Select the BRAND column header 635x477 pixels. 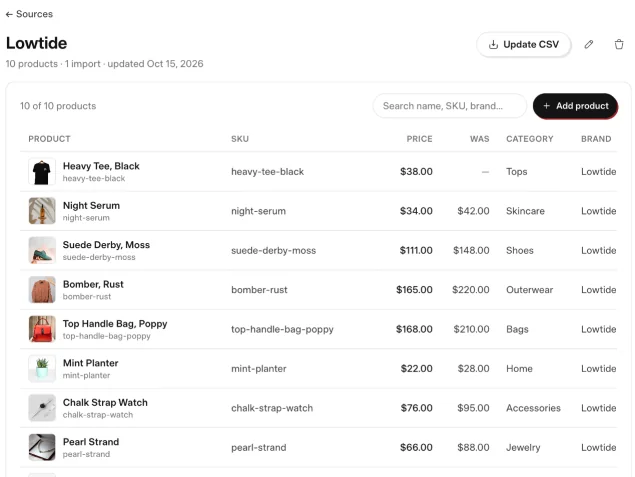tap(596, 139)
